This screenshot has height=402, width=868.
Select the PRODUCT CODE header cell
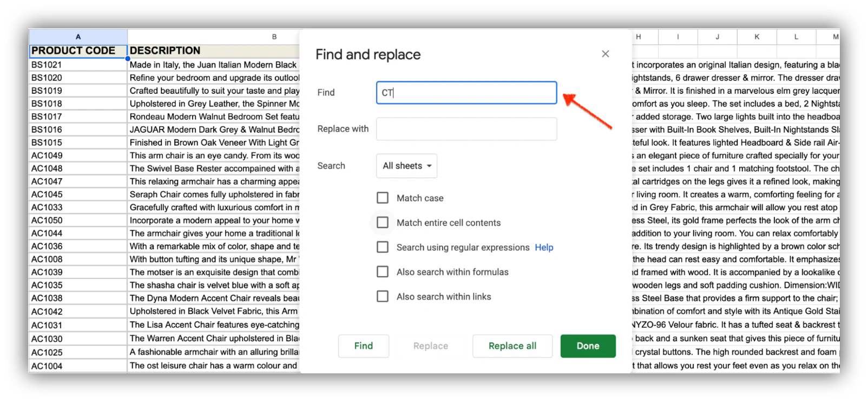(x=78, y=50)
